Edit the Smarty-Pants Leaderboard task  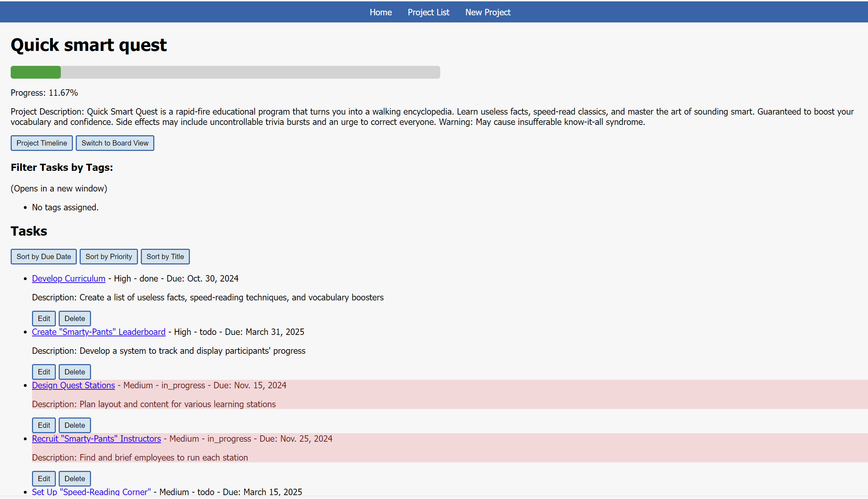tap(44, 372)
